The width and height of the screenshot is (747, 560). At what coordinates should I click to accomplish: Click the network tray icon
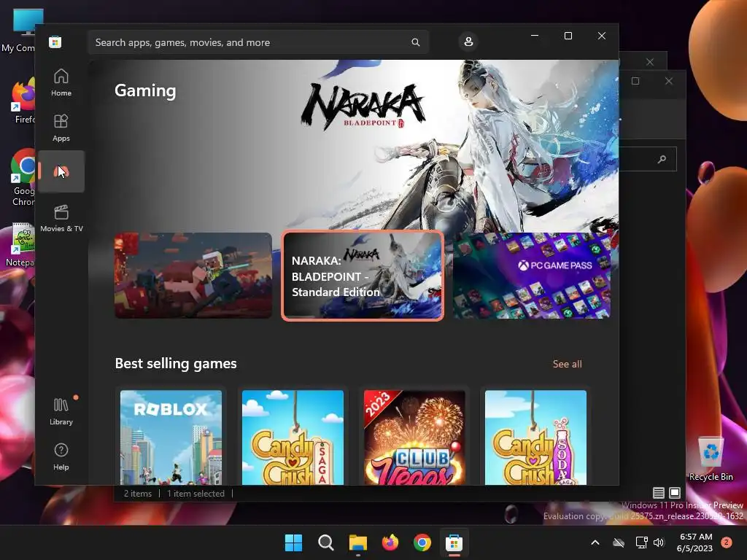[x=641, y=542]
